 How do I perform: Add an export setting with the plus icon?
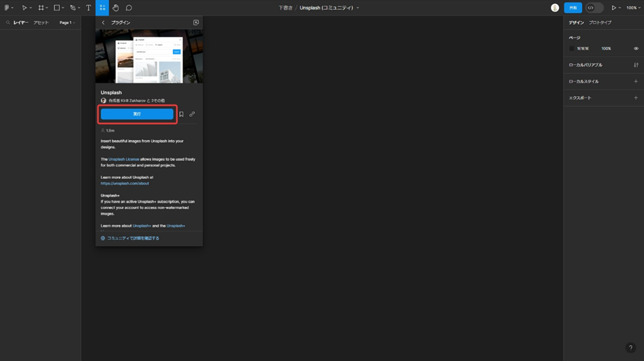pyautogui.click(x=636, y=98)
